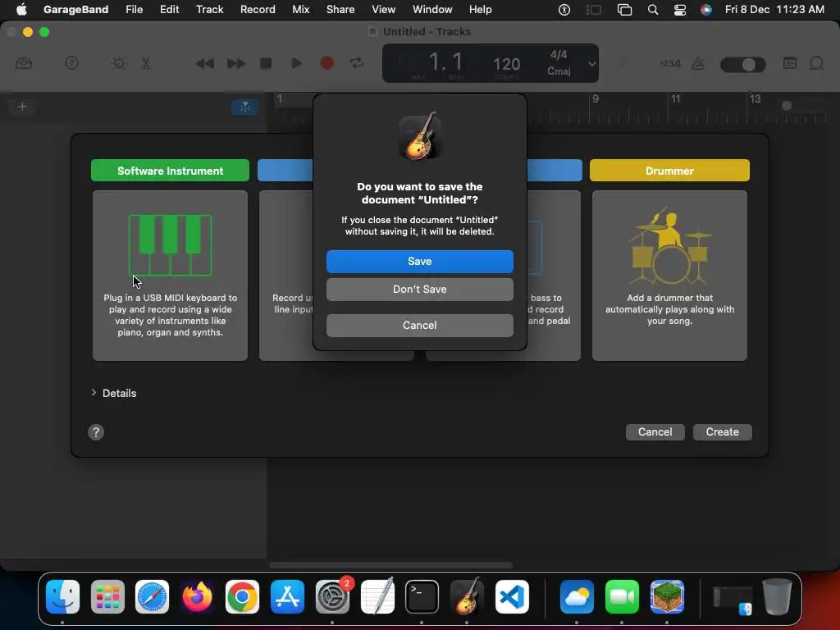Viewport: 840px width, 630px height.
Task: Open Control Center in menu bar
Action: [679, 9]
